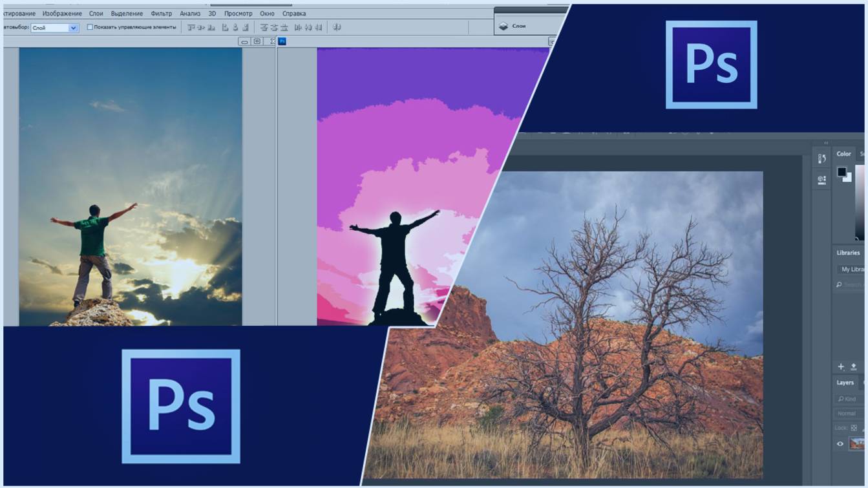Click the Distribute left edges icon
Image resolution: width=868 pixels, height=488 pixels.
coord(298,28)
